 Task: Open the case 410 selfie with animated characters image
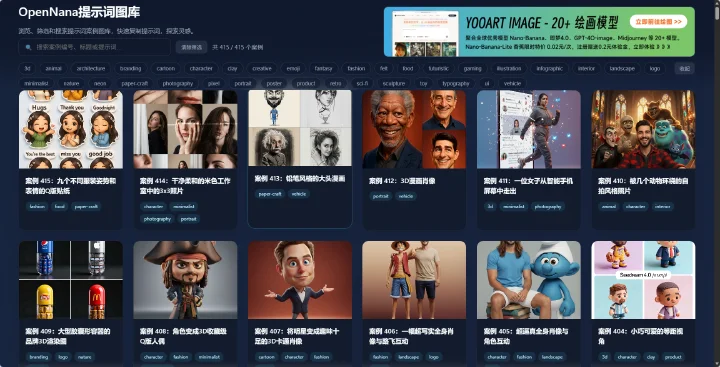point(643,130)
